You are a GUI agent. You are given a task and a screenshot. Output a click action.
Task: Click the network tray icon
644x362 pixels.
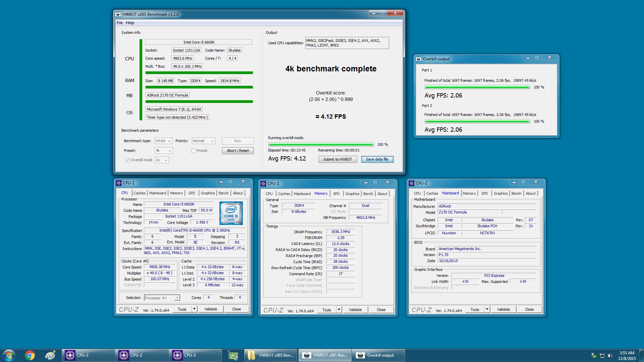click(602, 356)
